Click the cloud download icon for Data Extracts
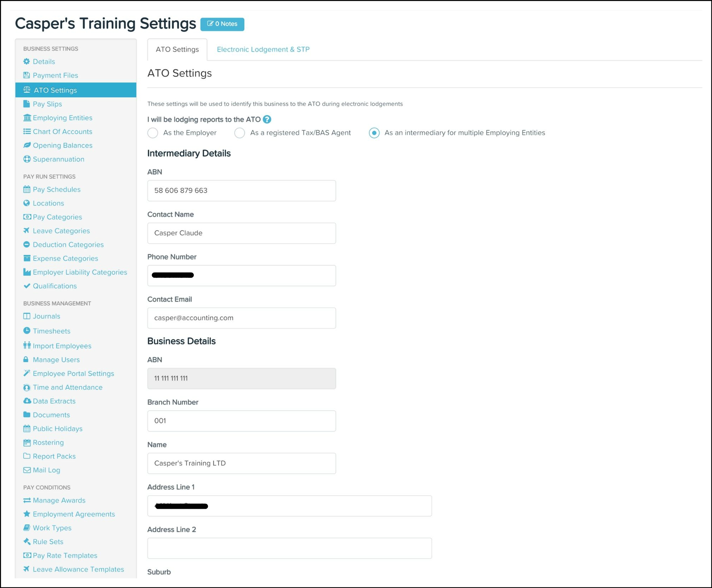 (x=27, y=401)
